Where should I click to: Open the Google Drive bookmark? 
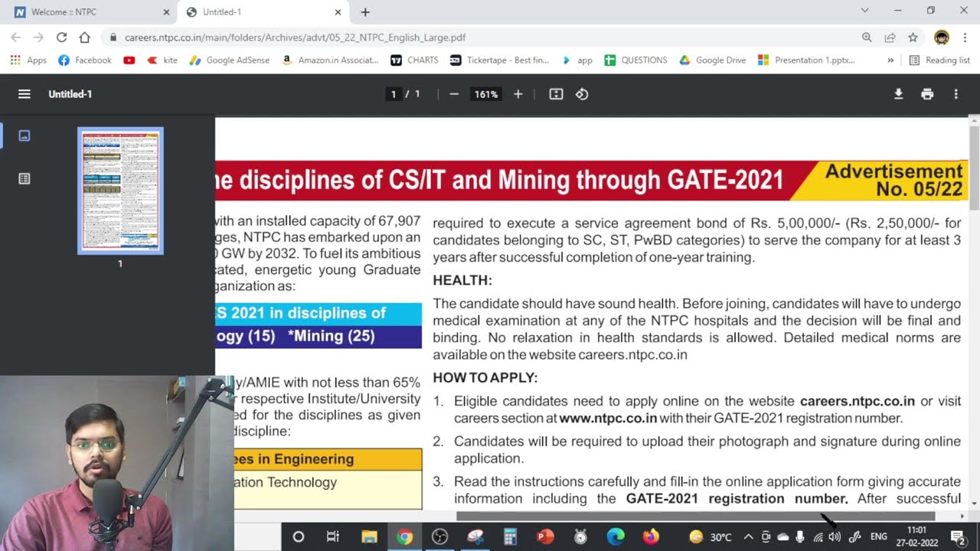point(712,60)
